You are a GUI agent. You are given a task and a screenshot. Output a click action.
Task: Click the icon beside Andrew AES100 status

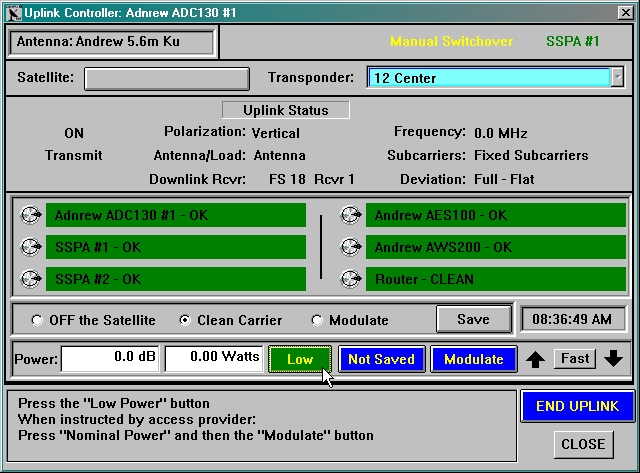click(350, 215)
